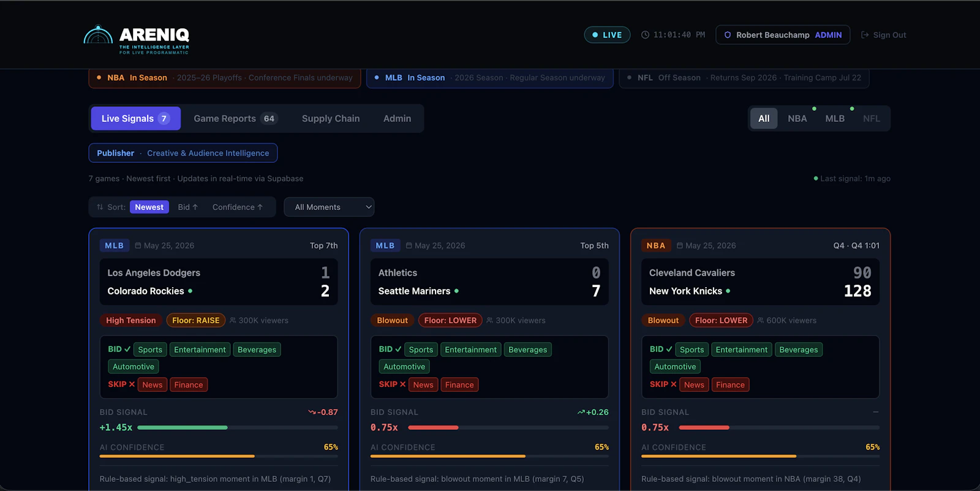Click green dot beside New York Knicks
Viewport: 980px width, 491px height.
(x=728, y=291)
